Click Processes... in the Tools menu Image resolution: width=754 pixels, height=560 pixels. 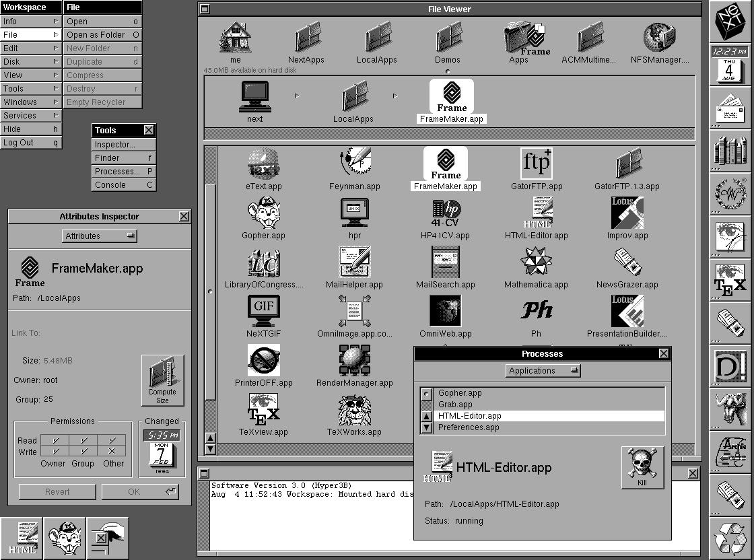click(124, 171)
